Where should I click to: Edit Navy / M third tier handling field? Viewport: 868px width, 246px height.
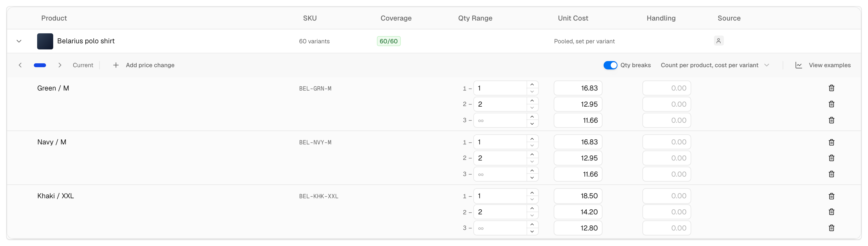pos(667,174)
